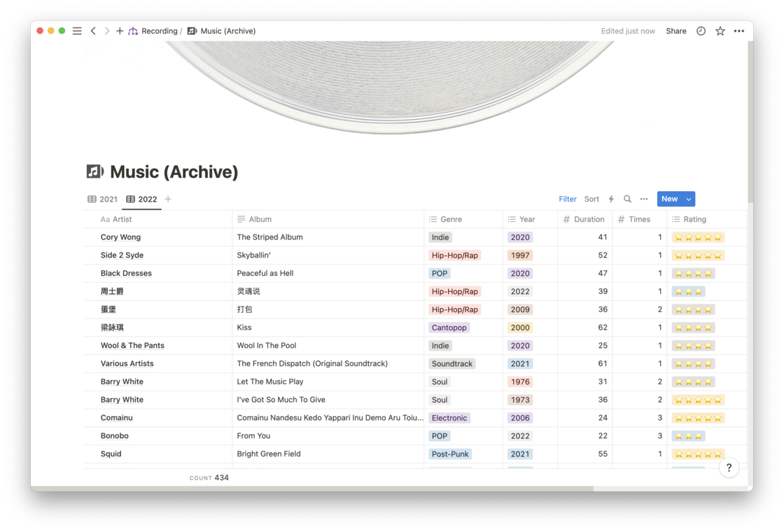Add a new page with plus icon
Screen dimensions: 784x532
(x=120, y=31)
